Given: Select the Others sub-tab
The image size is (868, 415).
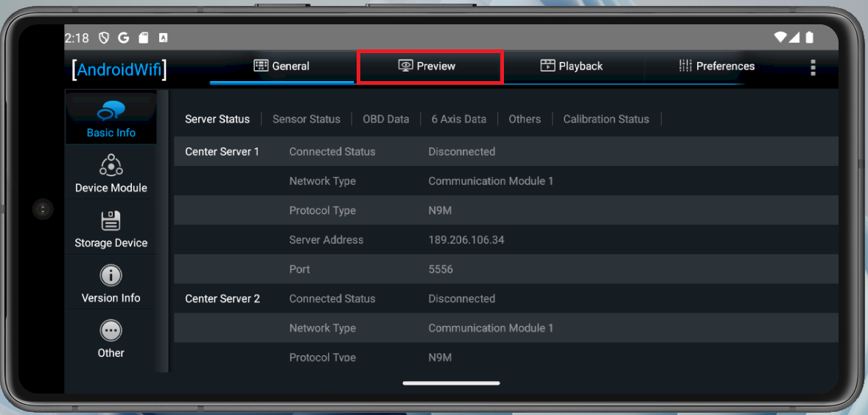Looking at the screenshot, I should [x=525, y=119].
